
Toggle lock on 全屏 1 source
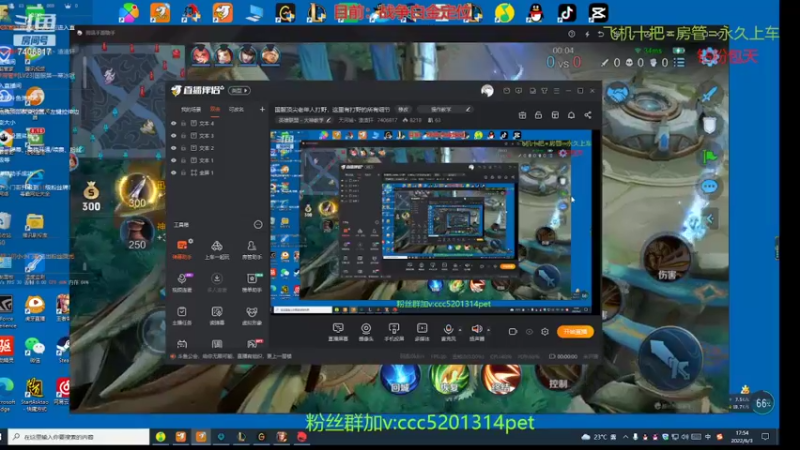click(x=184, y=173)
